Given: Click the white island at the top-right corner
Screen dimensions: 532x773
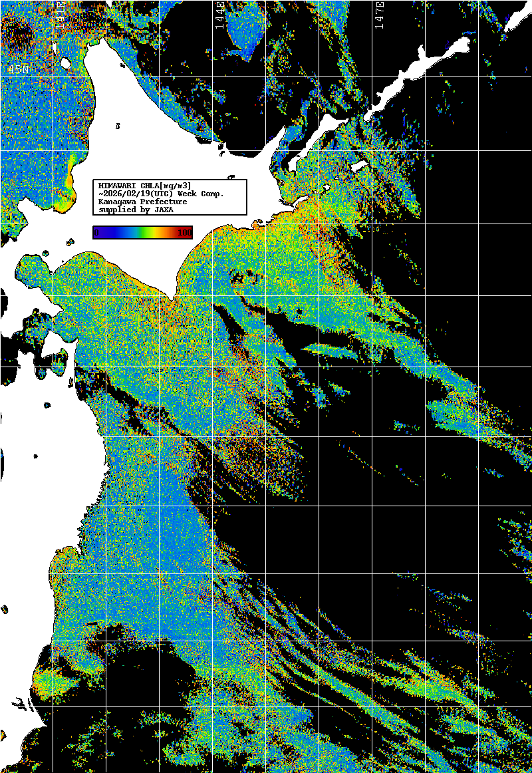Looking at the screenshot, I should click(515, 20).
